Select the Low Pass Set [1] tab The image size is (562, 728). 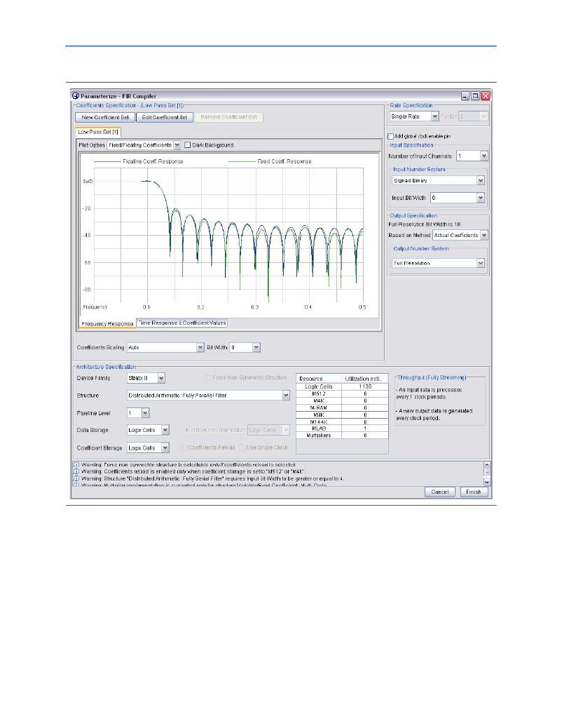[98, 132]
